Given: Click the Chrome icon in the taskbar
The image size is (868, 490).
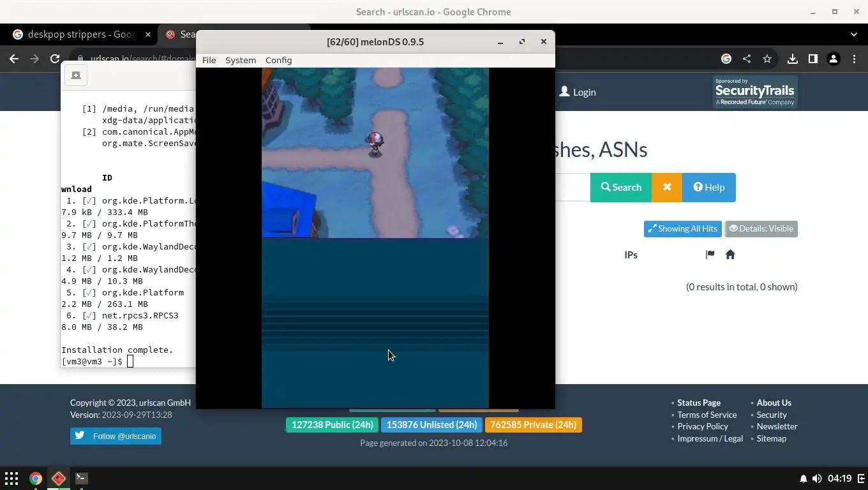Looking at the screenshot, I should (36, 478).
